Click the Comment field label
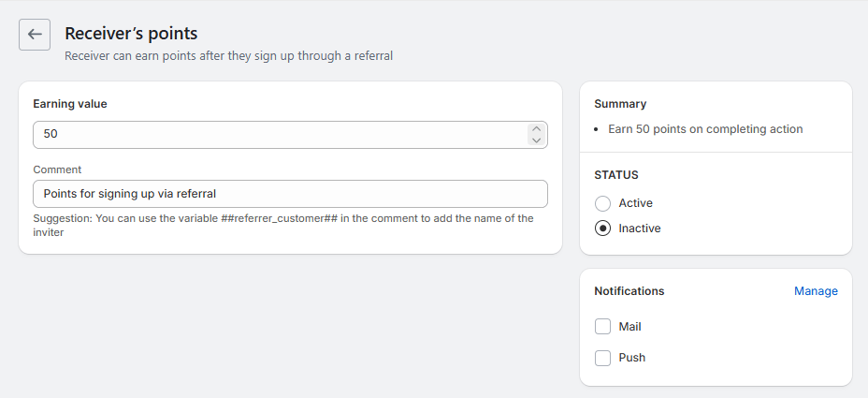This screenshot has width=868, height=398. [57, 170]
